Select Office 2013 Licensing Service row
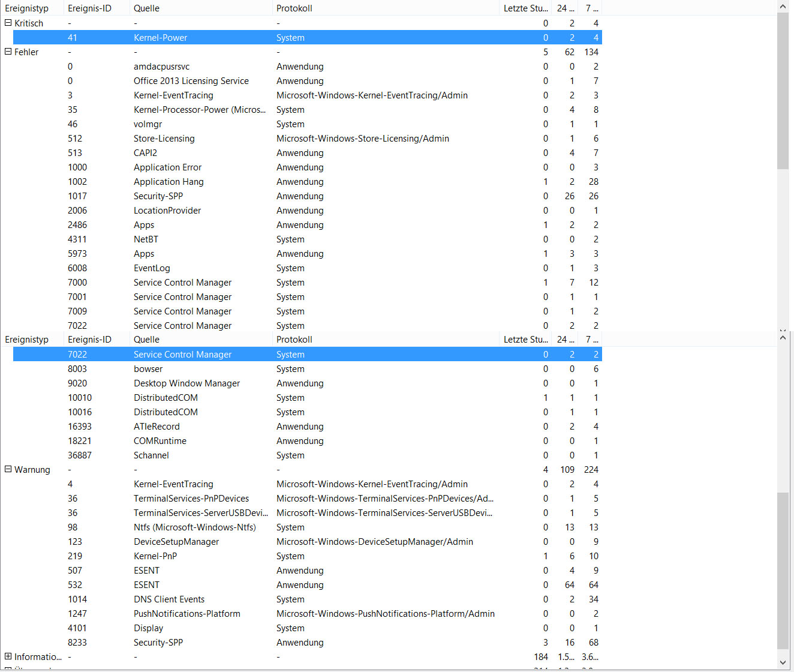The height and width of the screenshot is (672, 794). click(307, 80)
